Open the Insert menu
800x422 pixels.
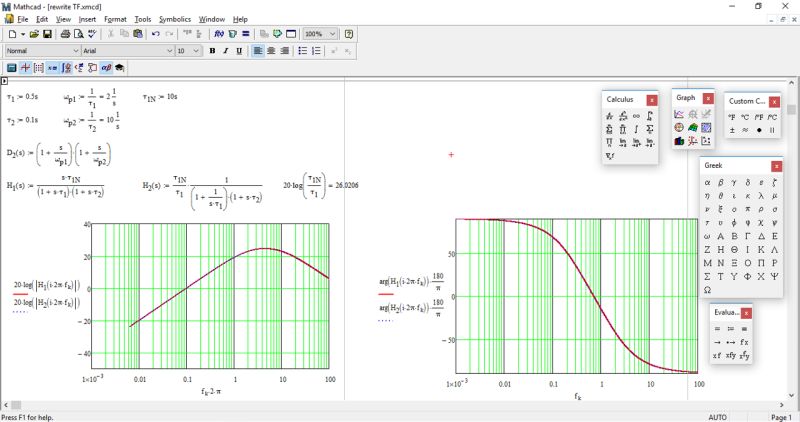coord(87,19)
